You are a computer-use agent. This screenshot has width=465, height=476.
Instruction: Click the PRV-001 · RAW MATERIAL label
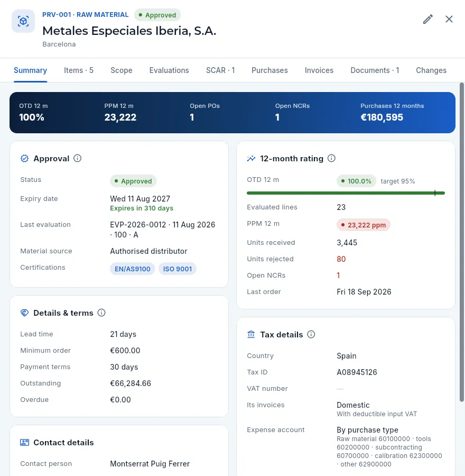tap(85, 15)
